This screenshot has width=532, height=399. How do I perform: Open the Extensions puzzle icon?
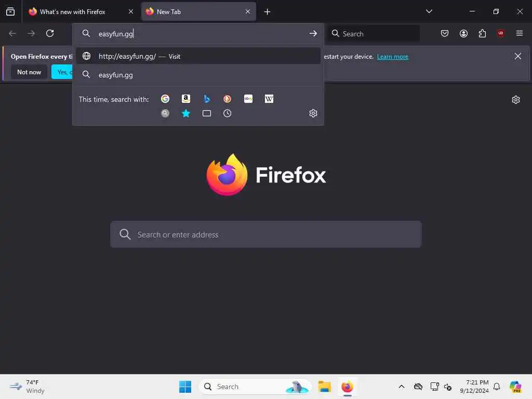482,33
